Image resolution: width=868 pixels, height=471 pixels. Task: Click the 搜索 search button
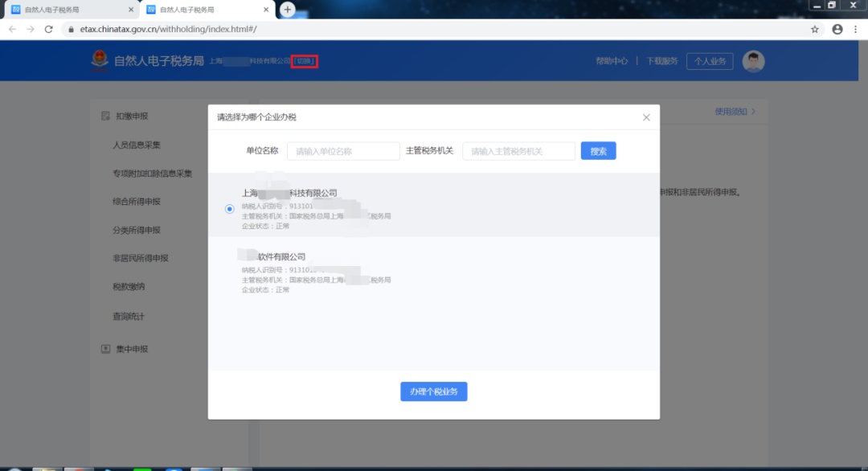point(598,151)
